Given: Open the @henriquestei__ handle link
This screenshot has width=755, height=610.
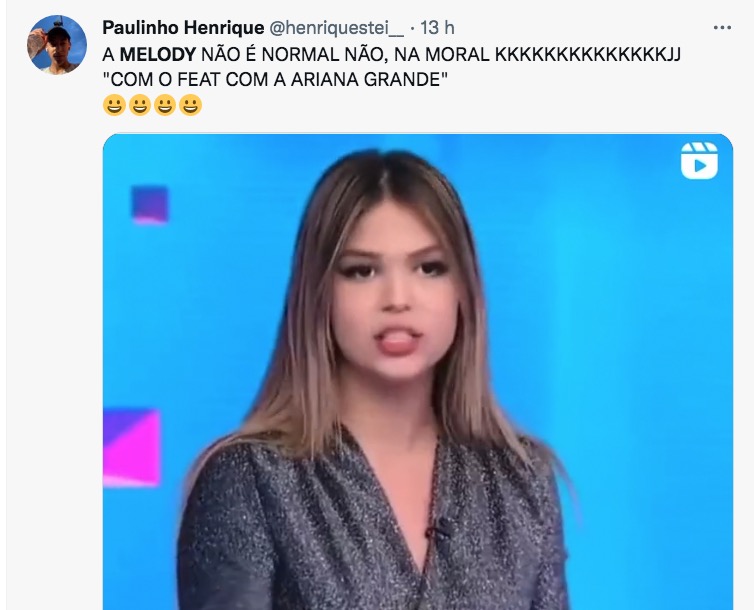Looking at the screenshot, I should [x=336, y=28].
